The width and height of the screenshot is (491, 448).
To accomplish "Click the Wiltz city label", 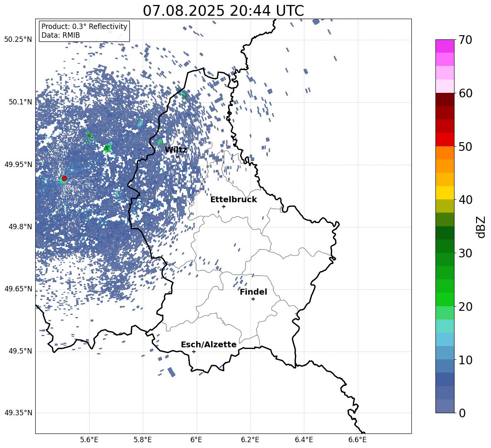I will tap(176, 150).
